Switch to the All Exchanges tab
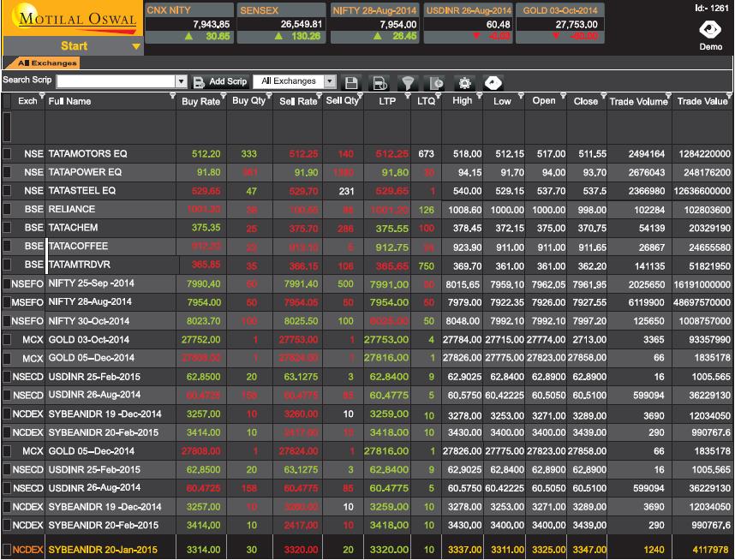The width and height of the screenshot is (735, 560). (x=43, y=63)
